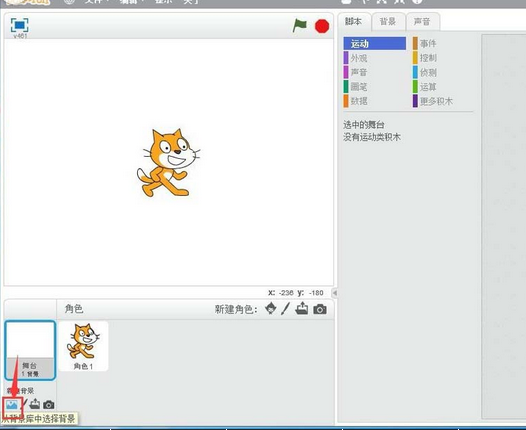Viewport: 526px width, 430px height.
Task: Select the 运动 block category
Action: coord(374,44)
